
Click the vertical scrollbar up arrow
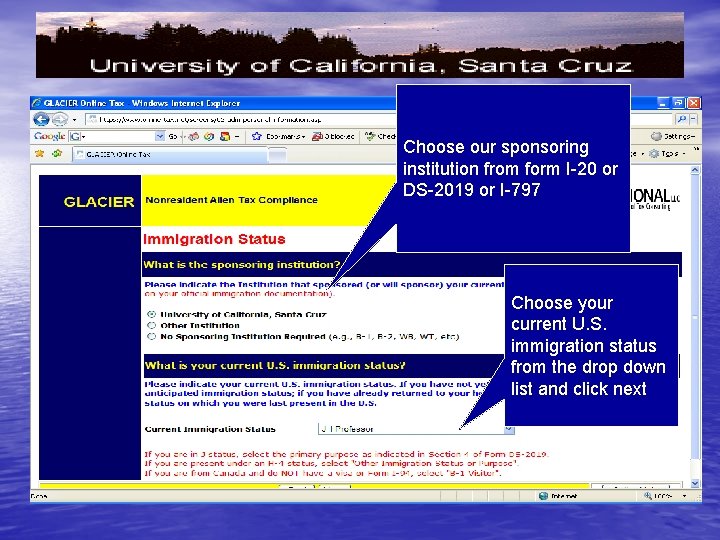pos(695,170)
